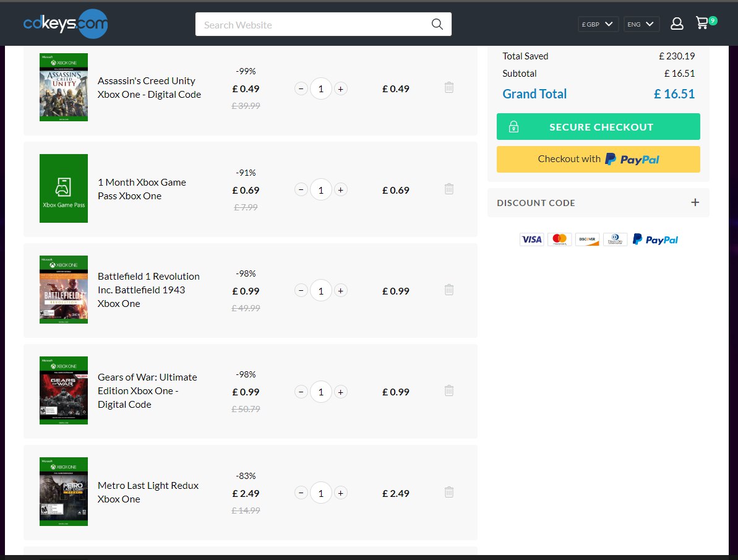Increase Gears of War quantity
The image size is (738, 560).
341,392
